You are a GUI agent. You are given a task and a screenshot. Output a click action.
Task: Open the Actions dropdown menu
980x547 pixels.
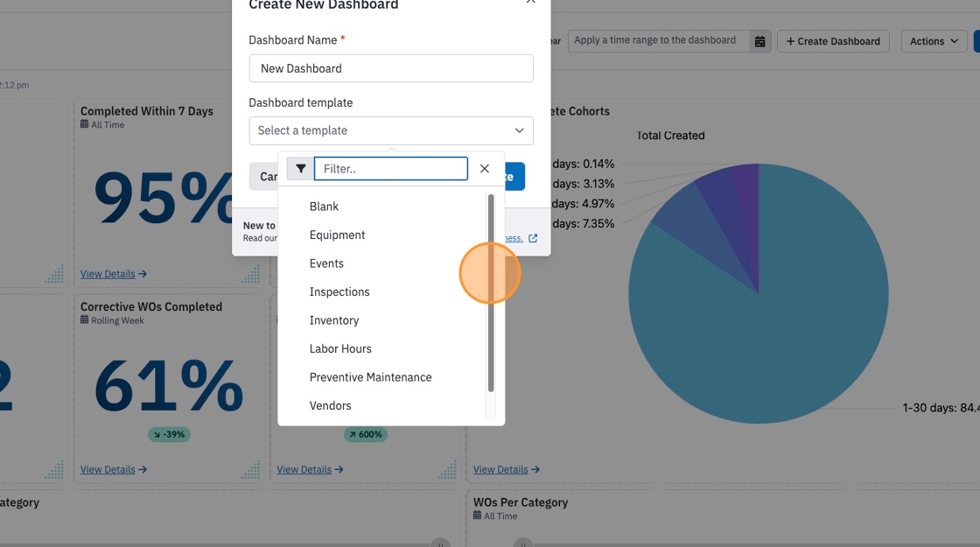click(934, 41)
